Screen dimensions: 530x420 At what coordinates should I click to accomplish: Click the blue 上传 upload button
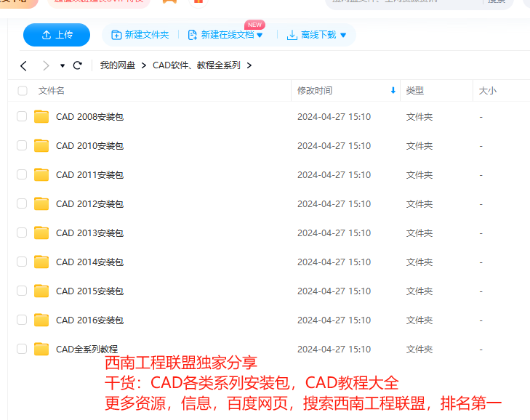57,35
